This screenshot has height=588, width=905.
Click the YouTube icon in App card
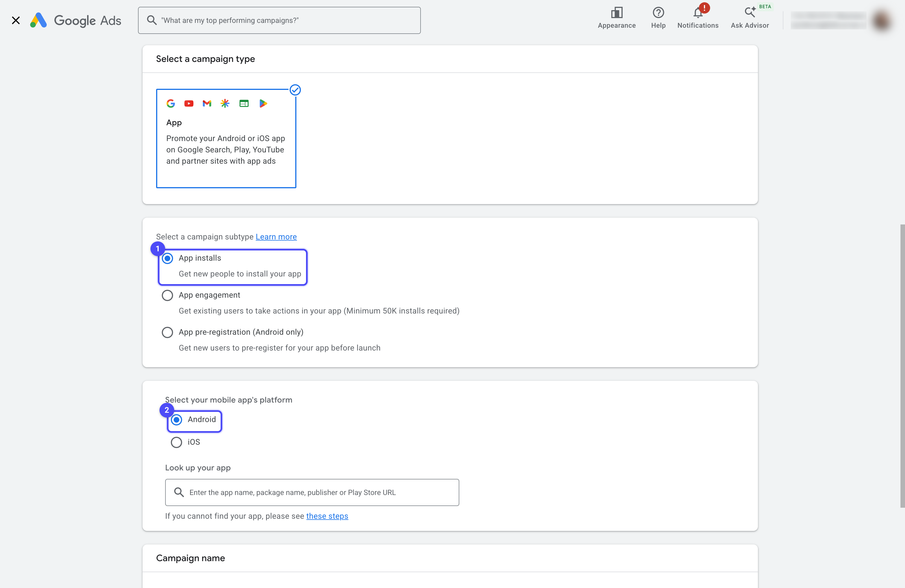(x=189, y=103)
